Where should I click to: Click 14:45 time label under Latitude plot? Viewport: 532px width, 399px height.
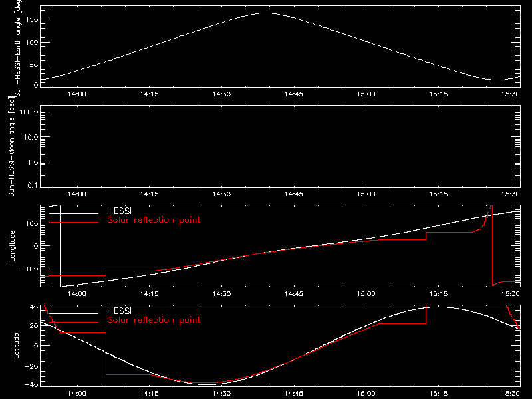[294, 394]
